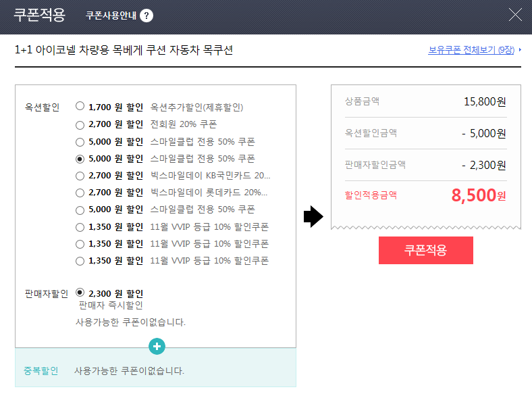Select the currently checked 5,000원 스마일클럽 coupon

click(80, 159)
